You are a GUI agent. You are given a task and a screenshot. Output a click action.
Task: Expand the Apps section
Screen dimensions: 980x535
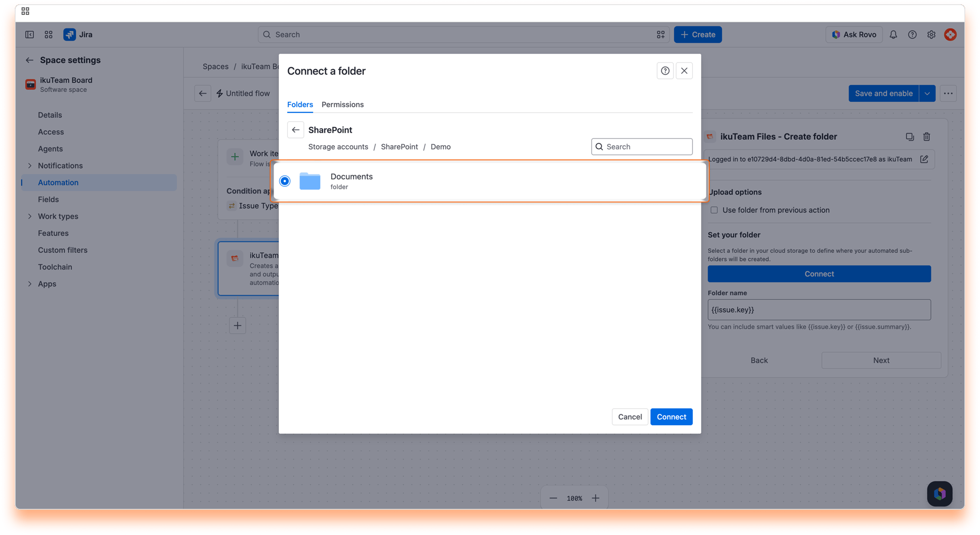30,284
